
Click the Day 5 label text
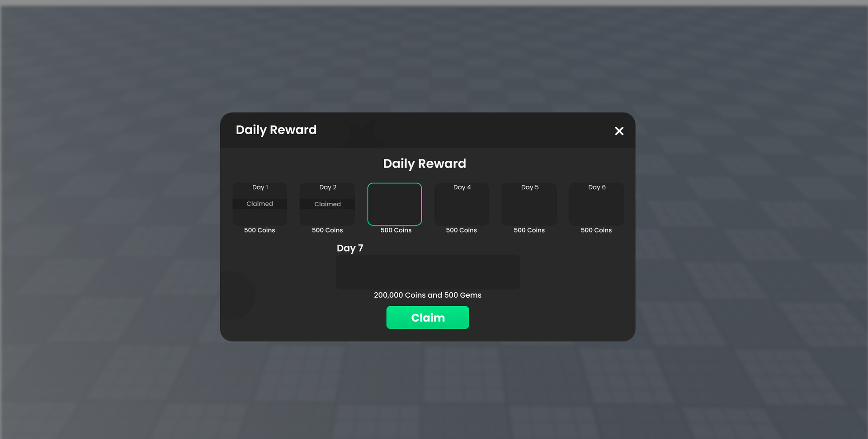pyautogui.click(x=529, y=187)
